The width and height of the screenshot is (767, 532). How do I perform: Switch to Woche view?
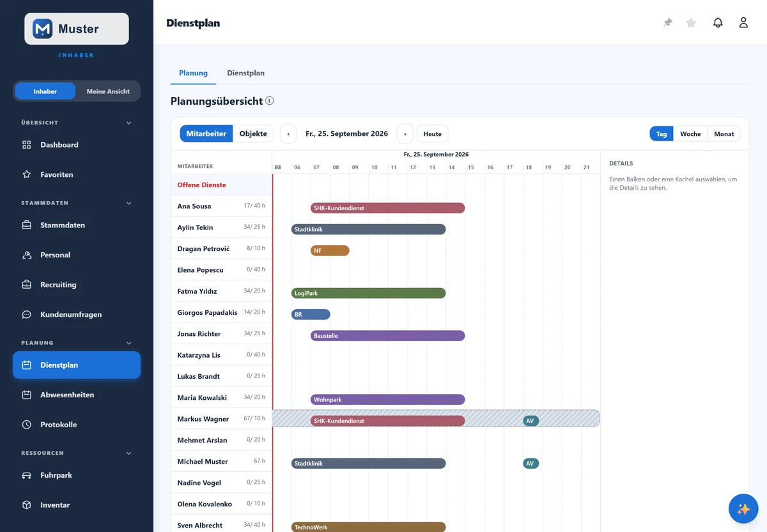[x=690, y=134]
